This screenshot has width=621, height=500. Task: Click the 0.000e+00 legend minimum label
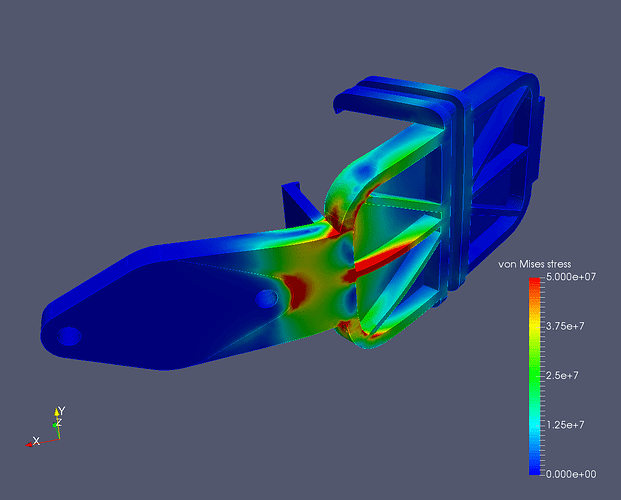click(571, 474)
